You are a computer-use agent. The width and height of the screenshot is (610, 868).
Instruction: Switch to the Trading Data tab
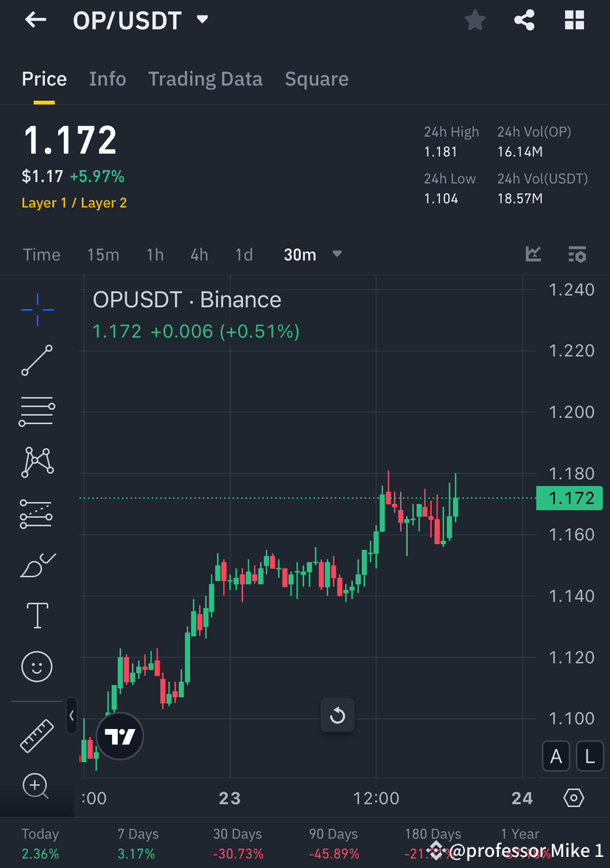(205, 79)
